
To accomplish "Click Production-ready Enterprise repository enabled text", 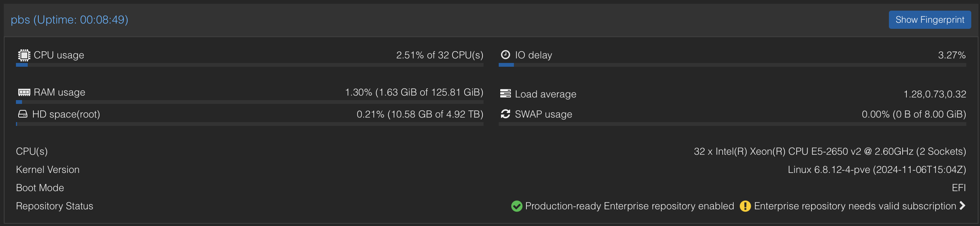I will pos(629,206).
